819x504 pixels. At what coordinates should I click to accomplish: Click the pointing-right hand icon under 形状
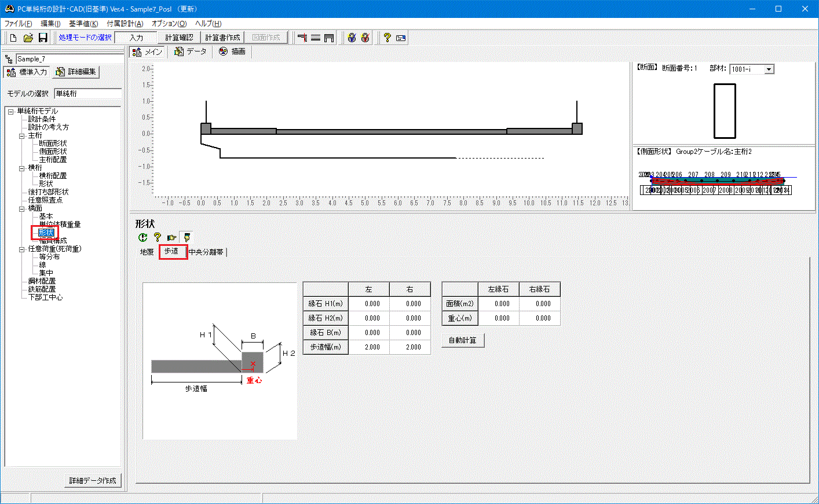[171, 237]
